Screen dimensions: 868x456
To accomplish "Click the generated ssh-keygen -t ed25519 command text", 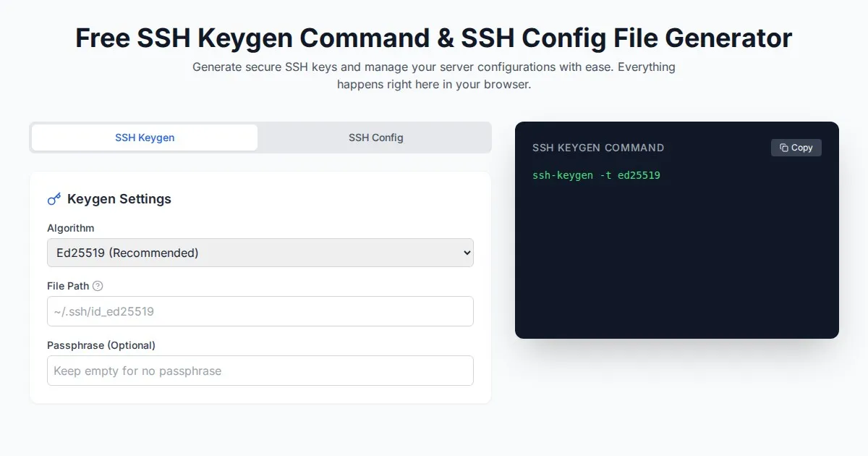I will (596, 175).
